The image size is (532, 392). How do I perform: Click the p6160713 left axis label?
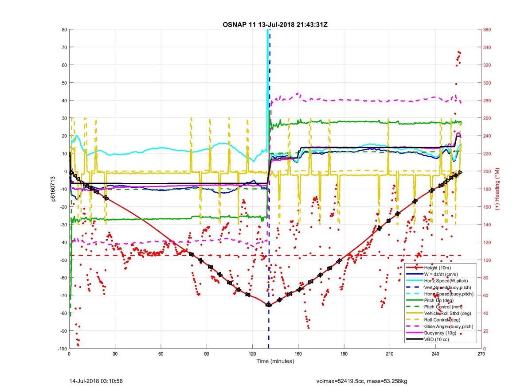(x=52, y=190)
